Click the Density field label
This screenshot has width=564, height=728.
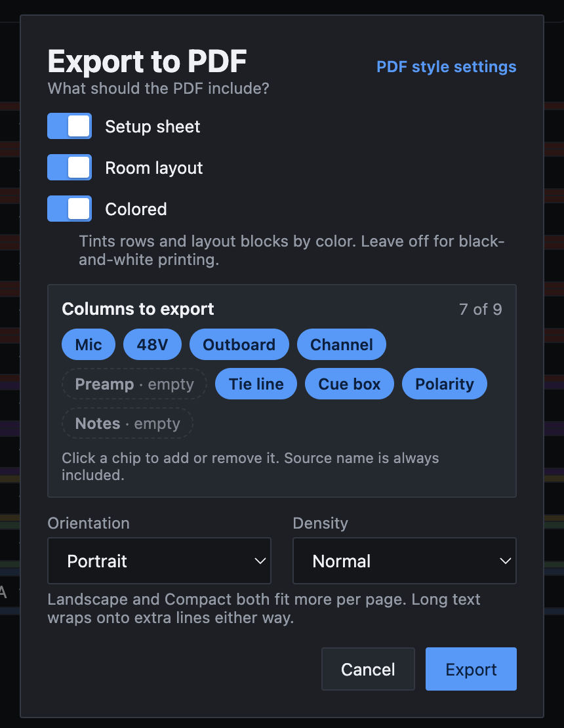320,523
